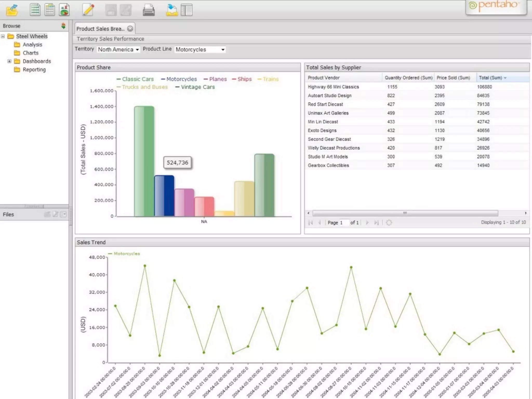Toggle the browser panel view icon

[x=187, y=10]
